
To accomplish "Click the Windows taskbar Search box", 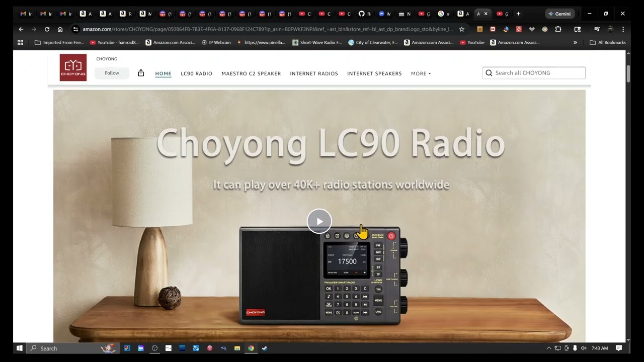I will pos(72,348).
